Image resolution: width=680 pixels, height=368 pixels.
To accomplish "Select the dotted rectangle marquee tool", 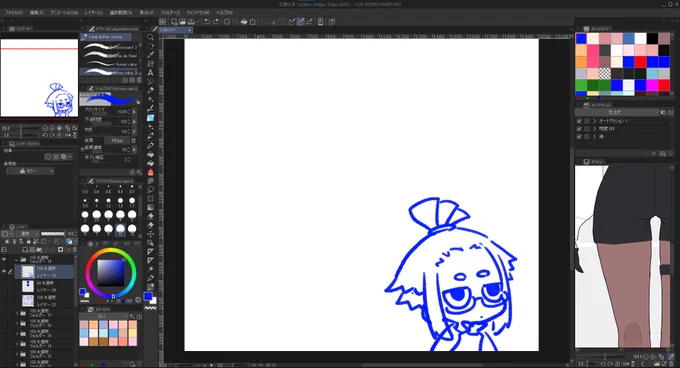I will pos(150,199).
